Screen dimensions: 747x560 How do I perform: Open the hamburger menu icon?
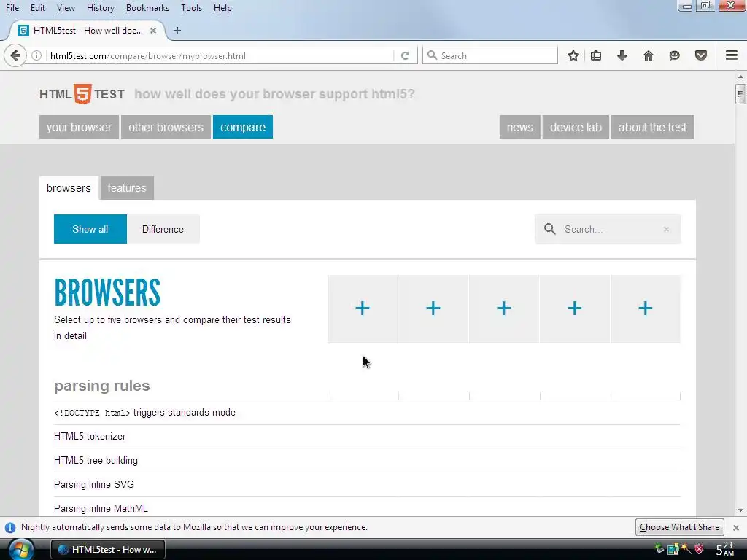pyautogui.click(x=732, y=55)
